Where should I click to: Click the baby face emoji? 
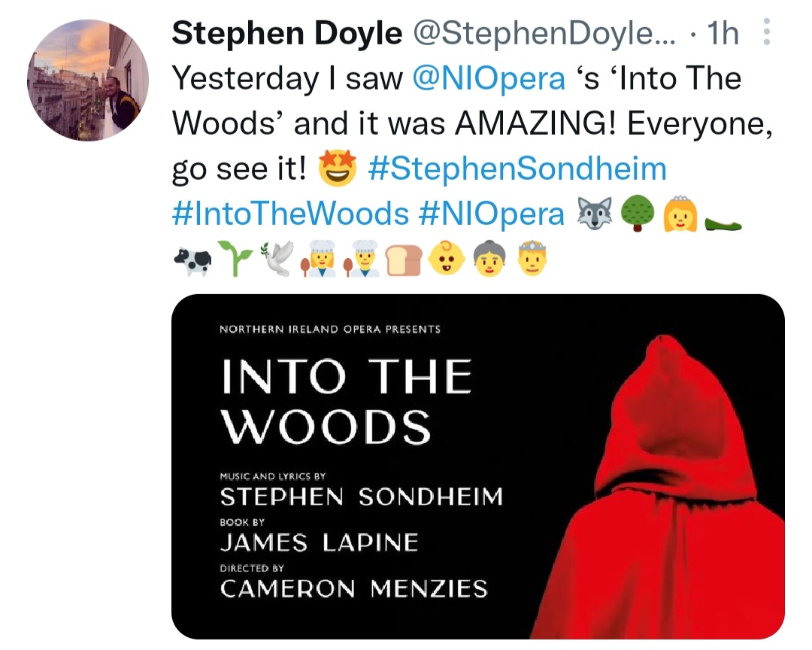pos(447,258)
